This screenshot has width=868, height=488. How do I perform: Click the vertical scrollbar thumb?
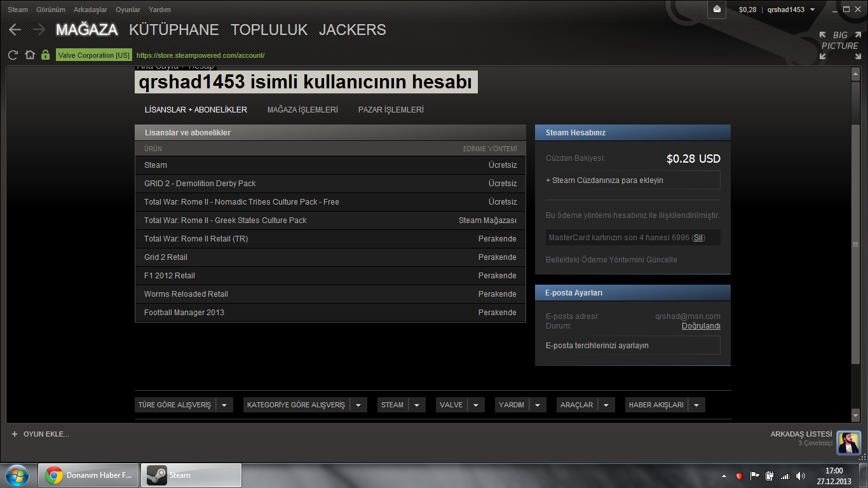point(855,245)
